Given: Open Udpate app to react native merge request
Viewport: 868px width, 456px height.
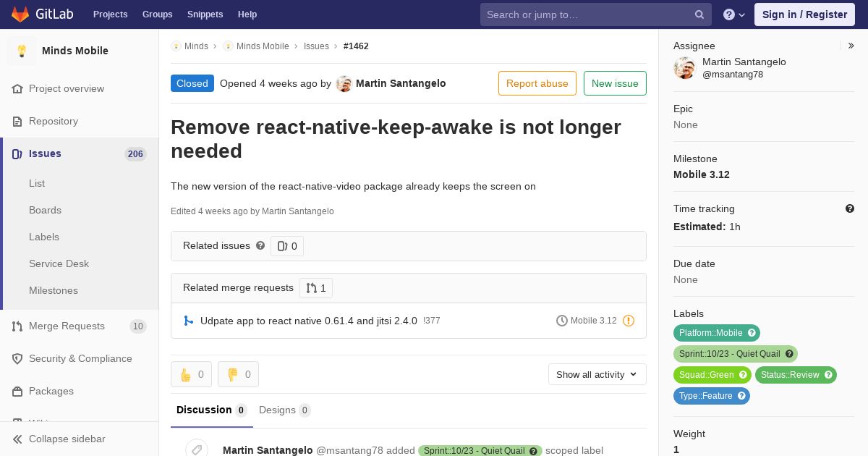Looking at the screenshot, I should point(309,321).
